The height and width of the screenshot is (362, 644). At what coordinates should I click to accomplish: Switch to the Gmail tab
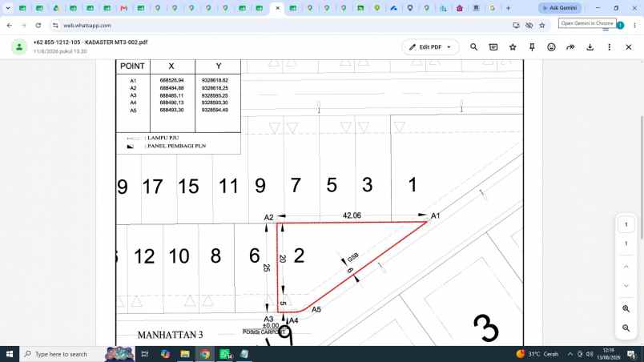123,8
